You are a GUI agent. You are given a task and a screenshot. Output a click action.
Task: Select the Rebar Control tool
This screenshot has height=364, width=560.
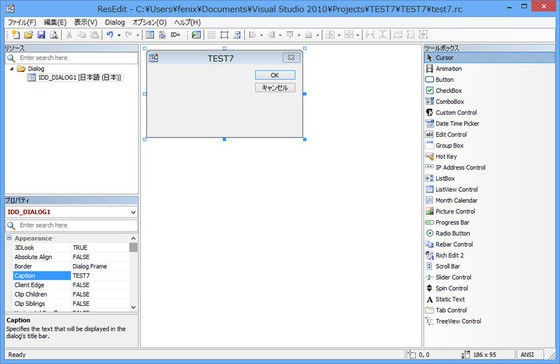[x=489, y=244]
